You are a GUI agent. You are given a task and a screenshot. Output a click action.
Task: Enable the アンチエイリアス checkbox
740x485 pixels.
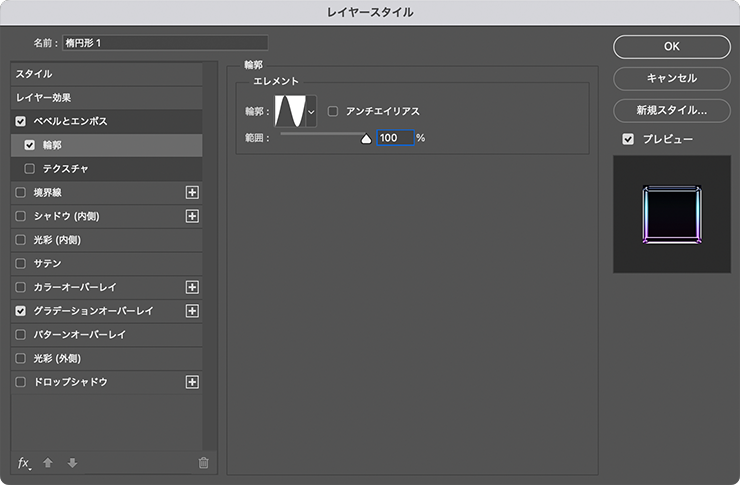(334, 111)
